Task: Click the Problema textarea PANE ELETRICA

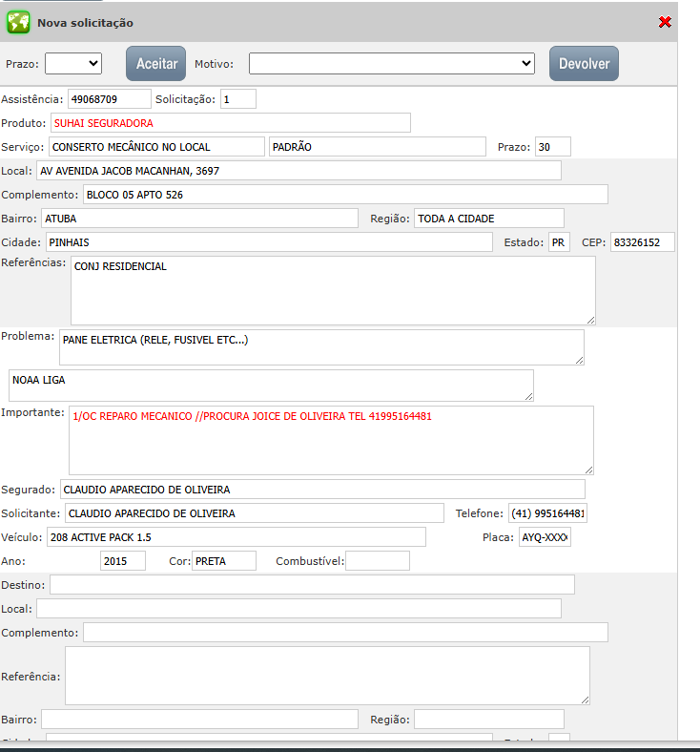Action: (321, 347)
